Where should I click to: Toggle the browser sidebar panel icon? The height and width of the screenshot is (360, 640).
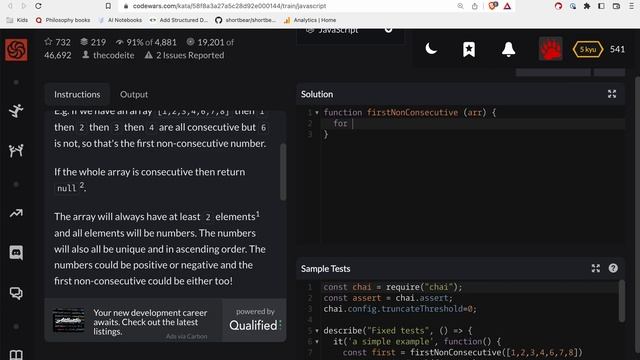tap(601, 6)
